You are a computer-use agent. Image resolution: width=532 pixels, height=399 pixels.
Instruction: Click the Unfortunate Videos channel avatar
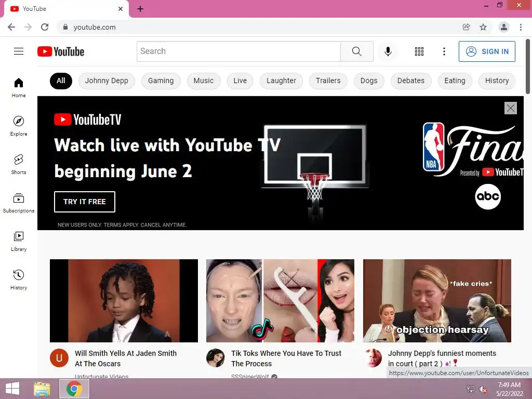[59, 358]
